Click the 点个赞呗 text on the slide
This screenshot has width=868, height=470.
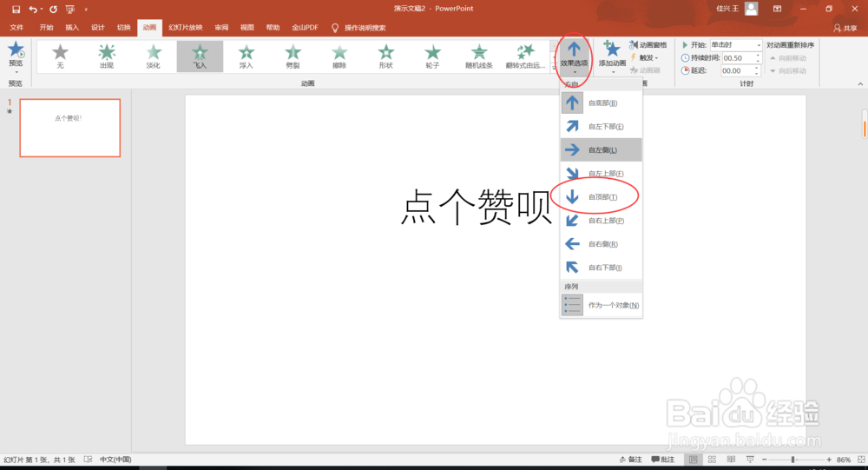click(477, 207)
